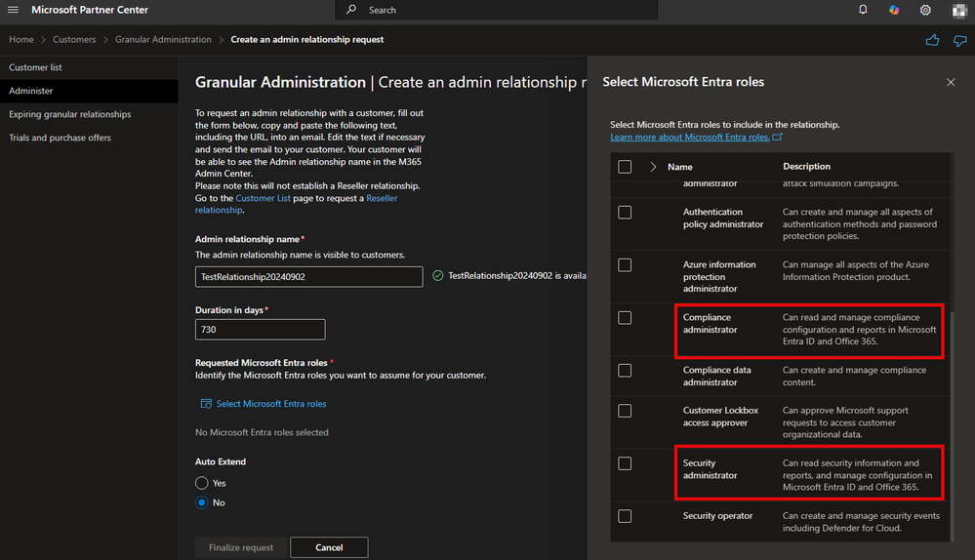Click 'Create an admin relationship request' breadcrumb text
The image size is (975, 560).
(307, 39)
